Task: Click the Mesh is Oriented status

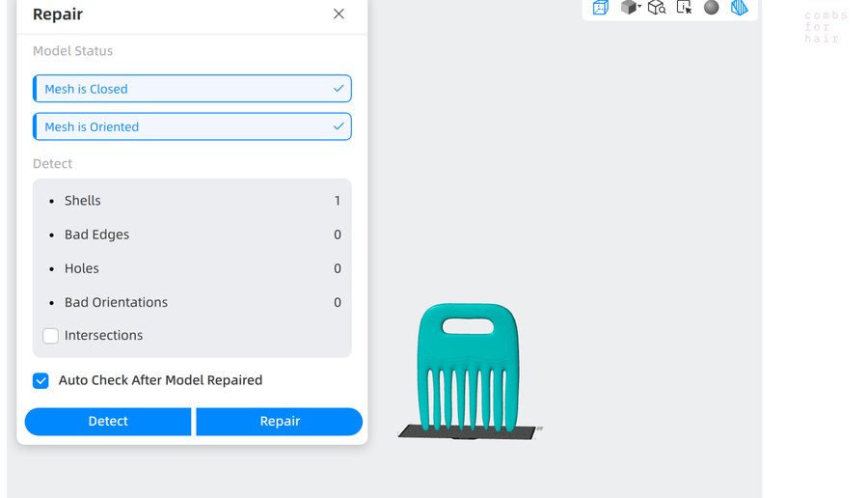Action: pos(192,126)
